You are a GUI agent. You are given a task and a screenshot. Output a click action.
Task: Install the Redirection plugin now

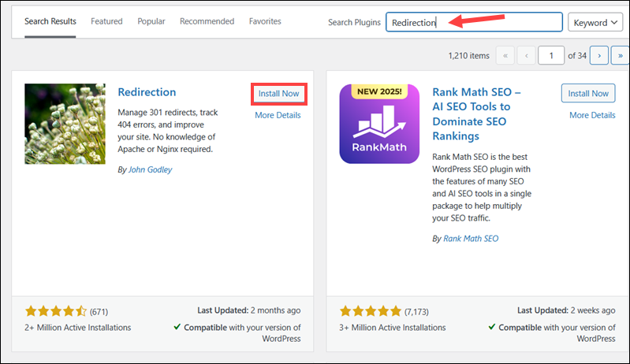click(279, 94)
